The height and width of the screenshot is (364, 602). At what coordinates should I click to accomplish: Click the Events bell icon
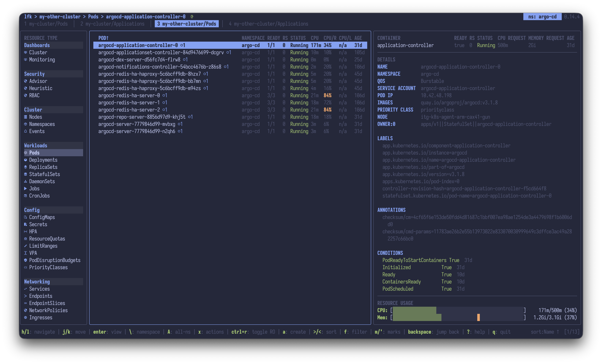[25, 131]
